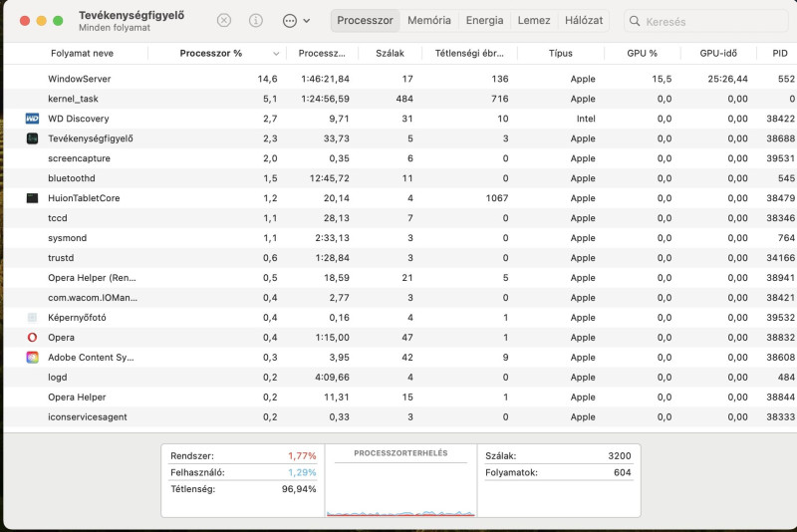Image resolution: width=797 pixels, height=532 pixels.
Task: Click the Felhasználó 1,29% value
Action: (x=302, y=472)
